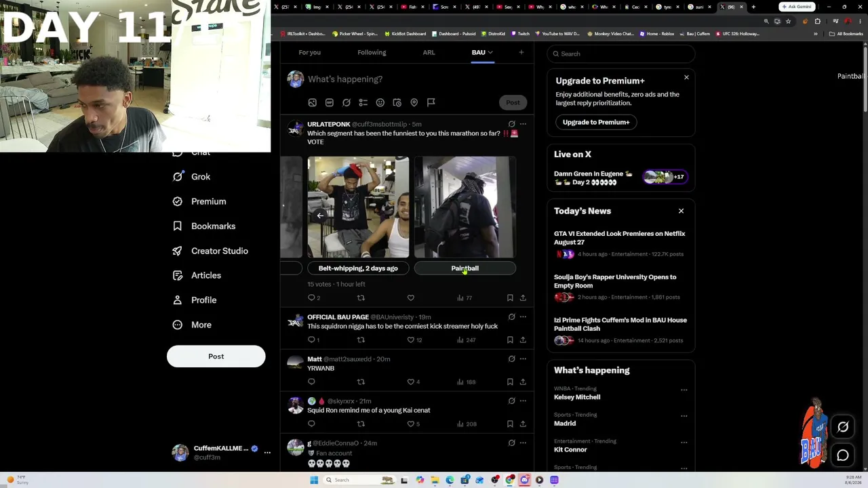The width and height of the screenshot is (868, 488).
Task: Open Creator Studio from the sidebar
Action: click(210, 251)
